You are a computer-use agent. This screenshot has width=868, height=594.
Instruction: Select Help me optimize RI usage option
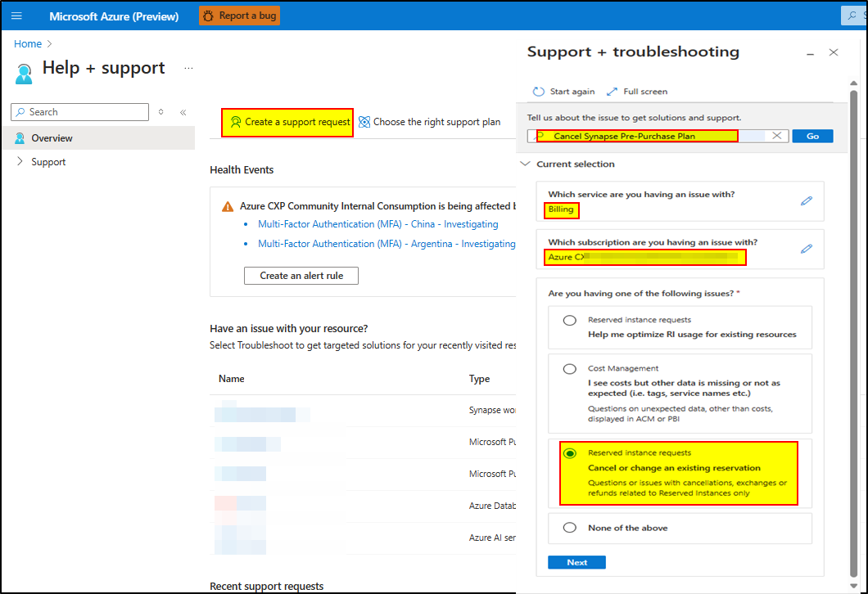570,320
